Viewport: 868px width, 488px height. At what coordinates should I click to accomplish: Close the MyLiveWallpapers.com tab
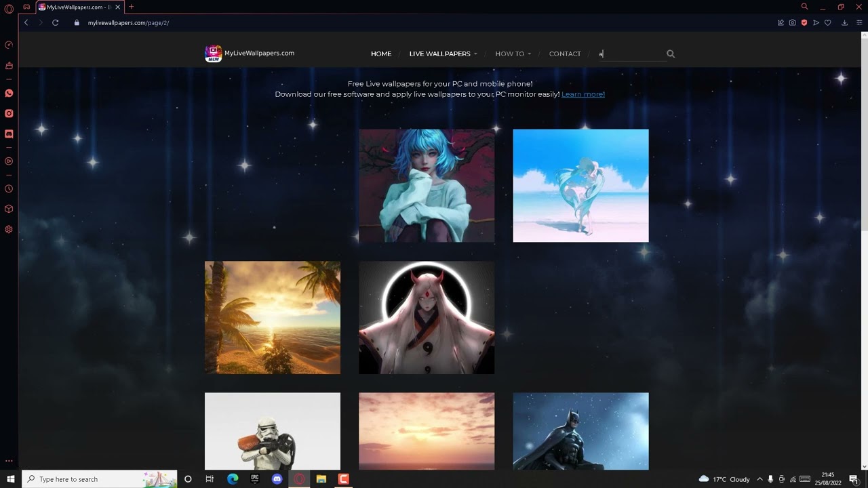[119, 7]
